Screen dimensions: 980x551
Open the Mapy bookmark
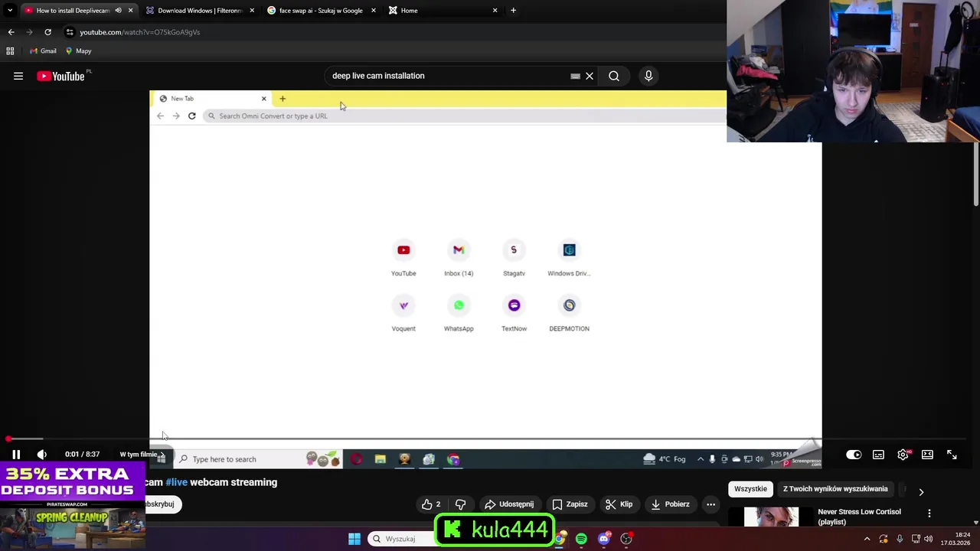(x=78, y=51)
